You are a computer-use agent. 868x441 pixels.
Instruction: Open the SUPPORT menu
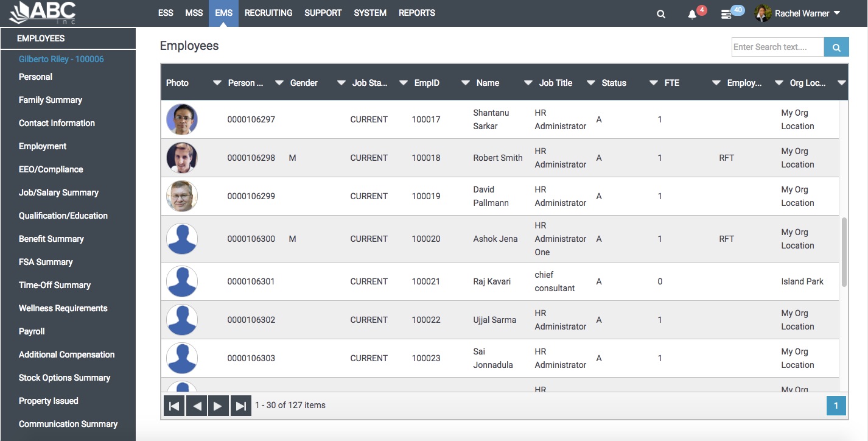tap(323, 13)
